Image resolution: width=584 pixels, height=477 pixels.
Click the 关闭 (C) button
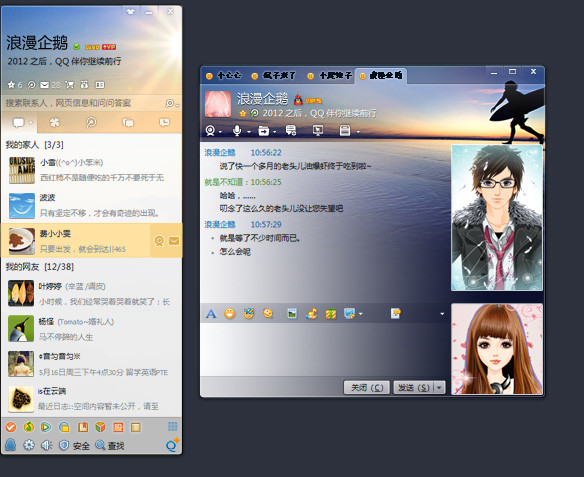[x=367, y=388]
